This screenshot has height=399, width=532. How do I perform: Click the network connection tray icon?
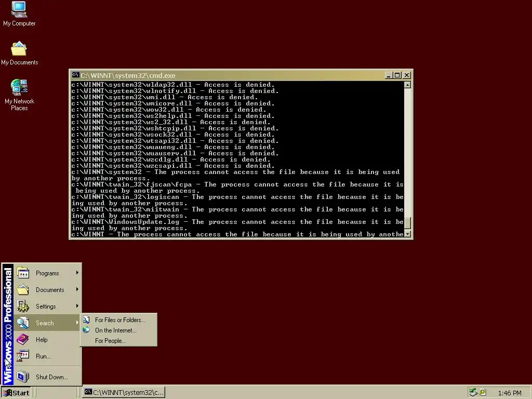point(473,392)
